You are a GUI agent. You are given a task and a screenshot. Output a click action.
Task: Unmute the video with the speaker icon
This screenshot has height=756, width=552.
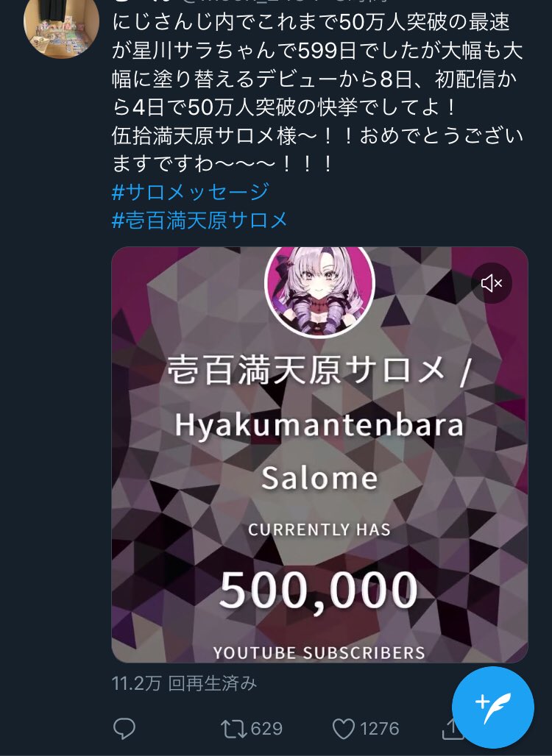492,283
